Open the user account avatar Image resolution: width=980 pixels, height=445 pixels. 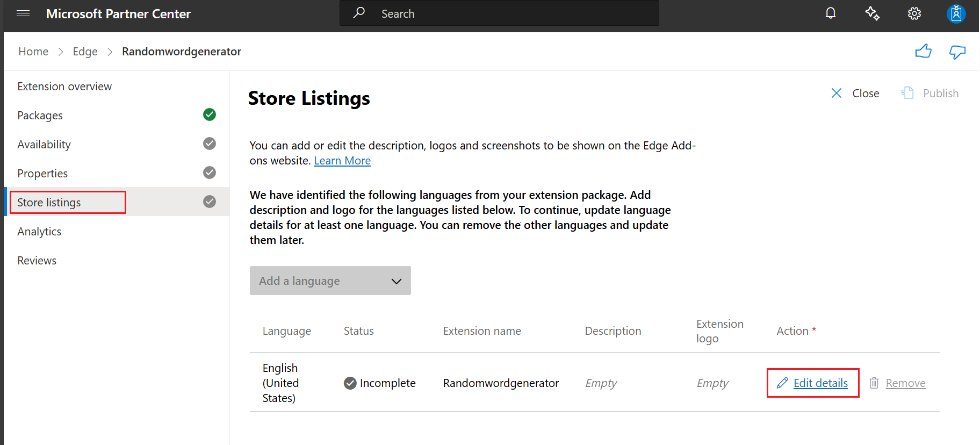coord(956,13)
